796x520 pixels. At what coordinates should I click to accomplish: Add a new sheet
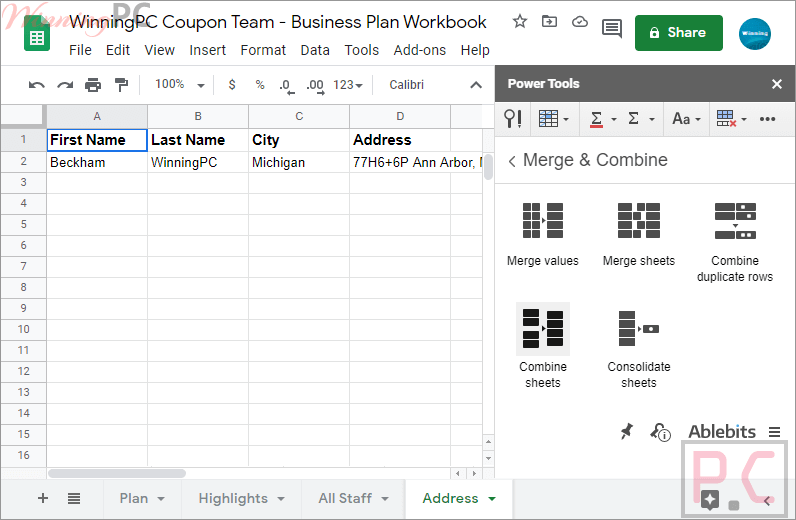[43, 498]
